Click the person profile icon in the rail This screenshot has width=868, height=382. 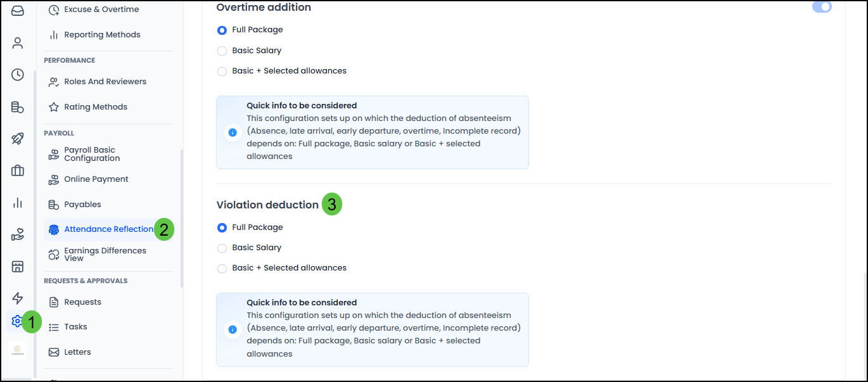click(x=18, y=43)
